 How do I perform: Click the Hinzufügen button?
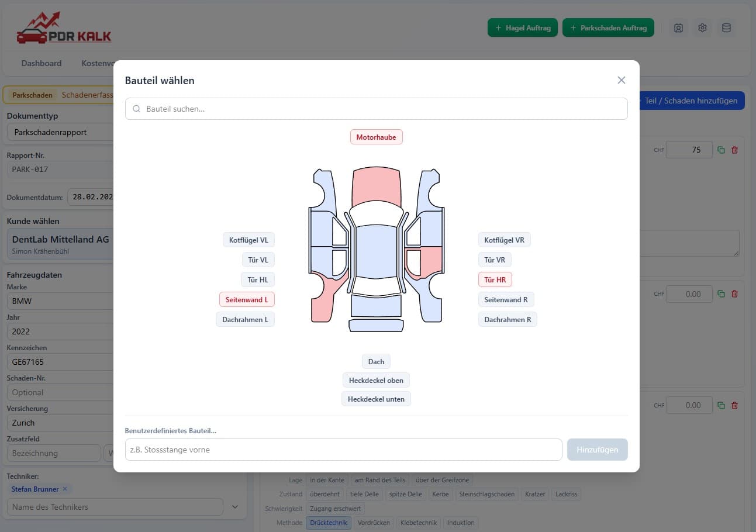596,450
